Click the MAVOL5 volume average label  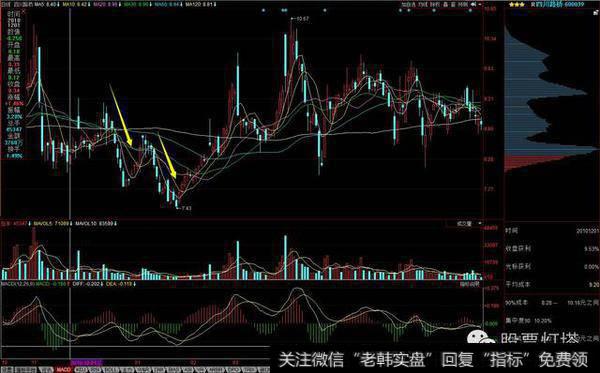pyautogui.click(x=54, y=223)
